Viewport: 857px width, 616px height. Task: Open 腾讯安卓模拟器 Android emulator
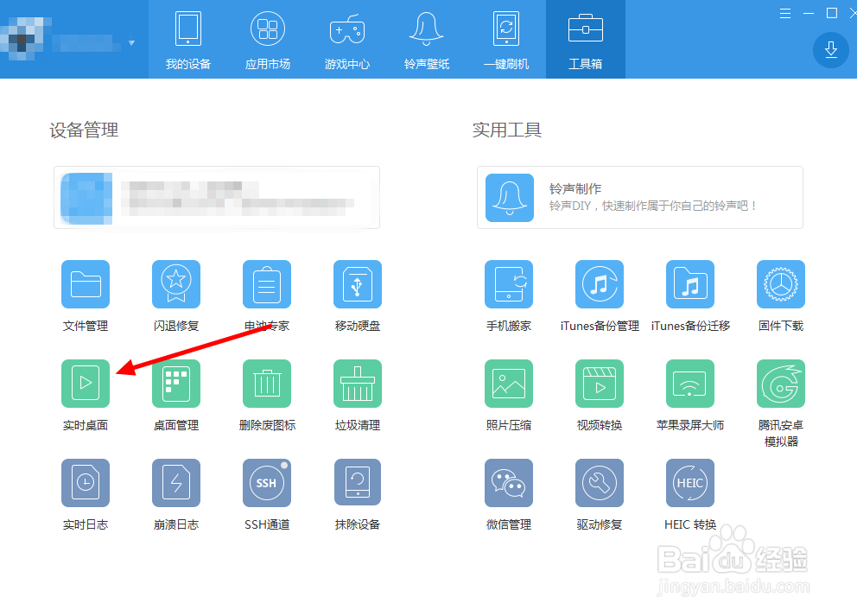click(780, 383)
